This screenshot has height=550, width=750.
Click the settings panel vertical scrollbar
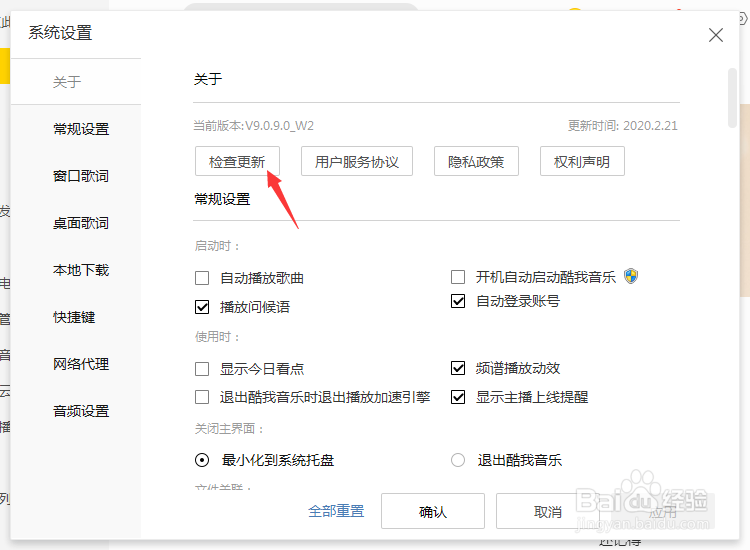tap(732, 98)
